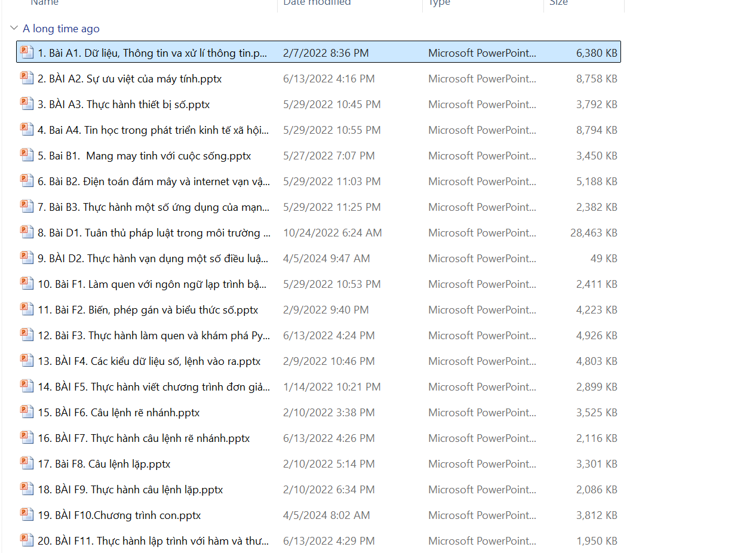Click the pptx icon for Bài D1 file
The image size is (756, 553).
point(26,232)
